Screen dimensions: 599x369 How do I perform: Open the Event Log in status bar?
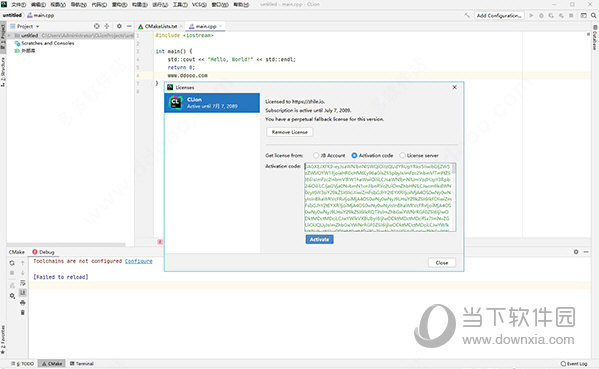(x=574, y=364)
